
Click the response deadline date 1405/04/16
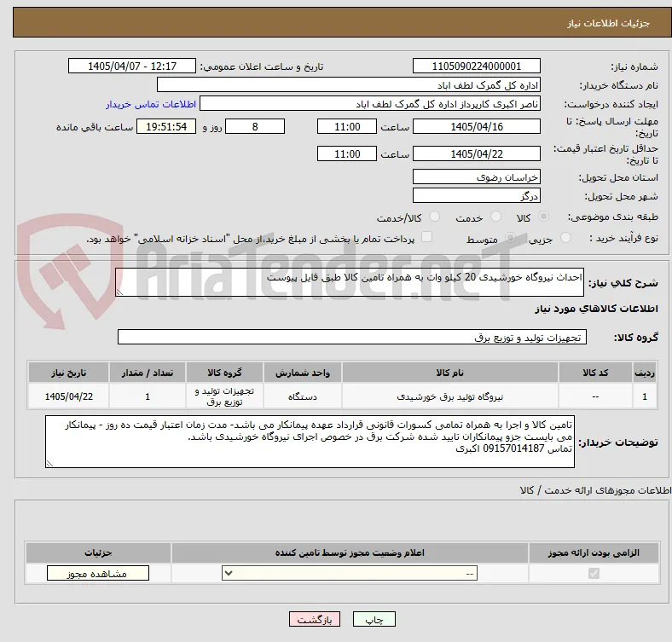point(477,126)
